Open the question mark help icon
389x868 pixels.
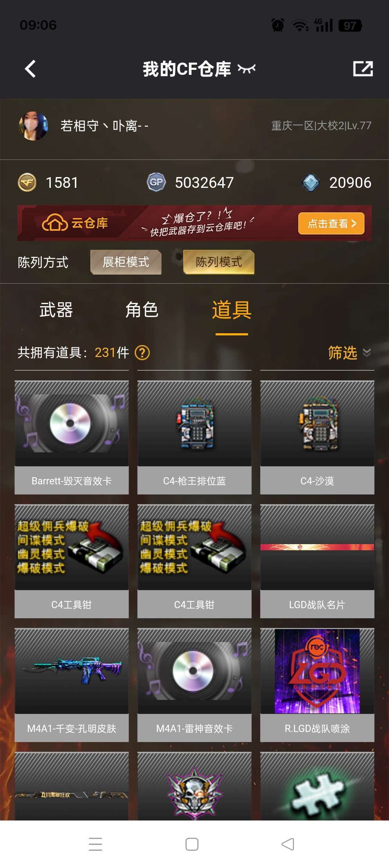(142, 353)
